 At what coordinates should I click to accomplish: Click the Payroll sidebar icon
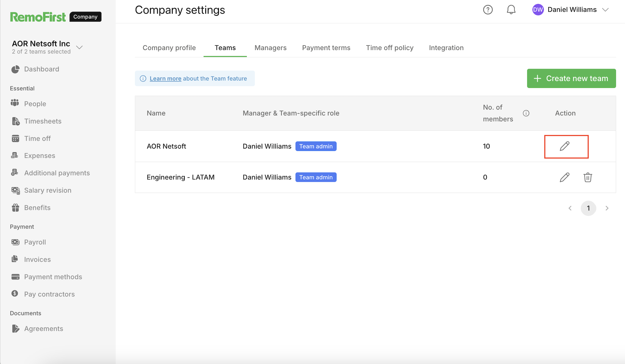tap(15, 242)
